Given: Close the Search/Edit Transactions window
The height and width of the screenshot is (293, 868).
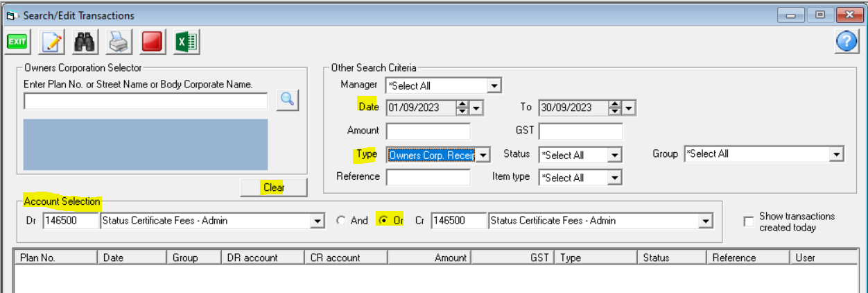Looking at the screenshot, I should (849, 15).
